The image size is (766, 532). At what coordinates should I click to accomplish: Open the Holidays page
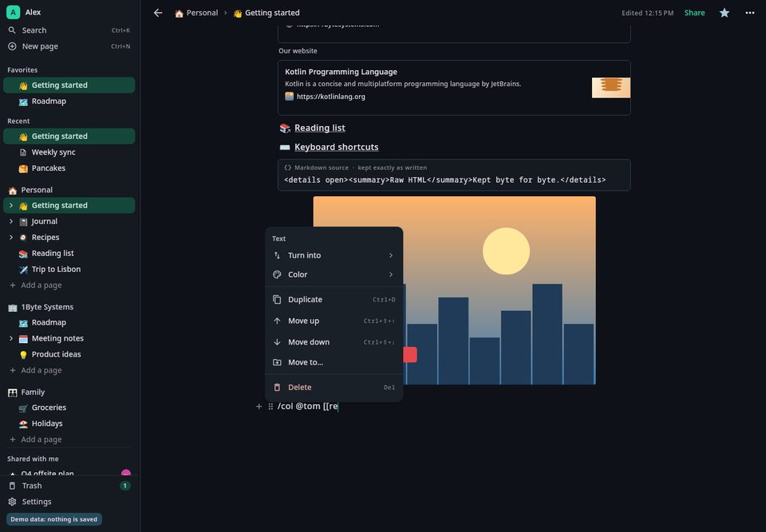[69, 424]
